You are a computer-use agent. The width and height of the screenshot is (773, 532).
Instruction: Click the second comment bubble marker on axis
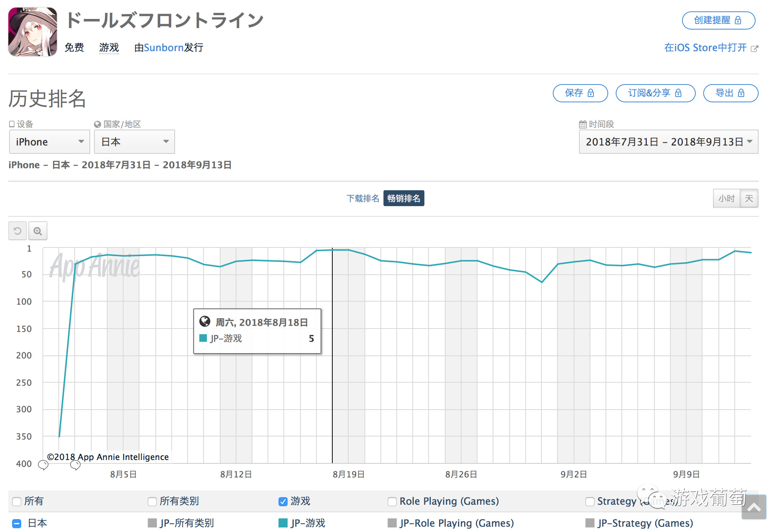coord(75,465)
